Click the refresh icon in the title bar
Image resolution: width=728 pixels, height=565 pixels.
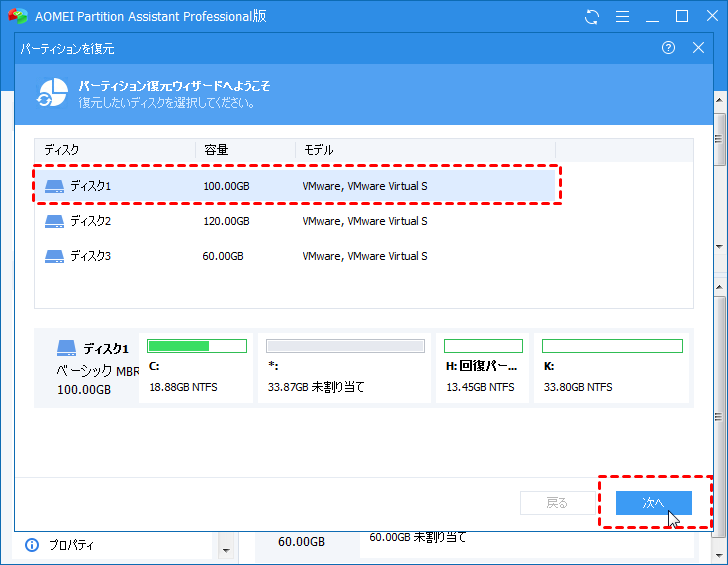[x=592, y=17]
